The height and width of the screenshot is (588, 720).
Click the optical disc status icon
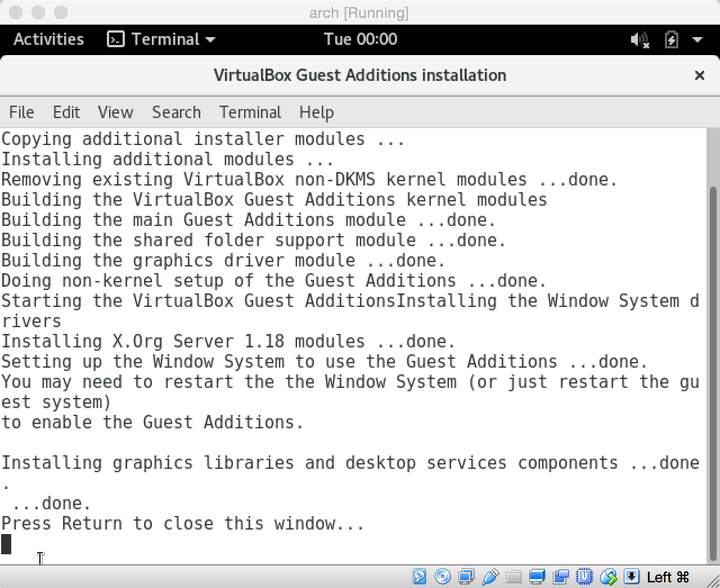(442, 577)
